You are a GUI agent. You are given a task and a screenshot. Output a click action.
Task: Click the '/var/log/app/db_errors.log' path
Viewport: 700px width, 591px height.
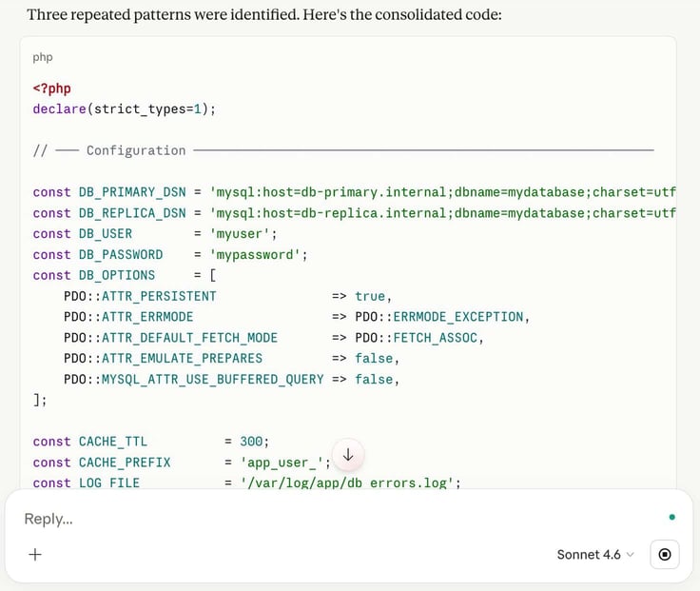(x=347, y=483)
